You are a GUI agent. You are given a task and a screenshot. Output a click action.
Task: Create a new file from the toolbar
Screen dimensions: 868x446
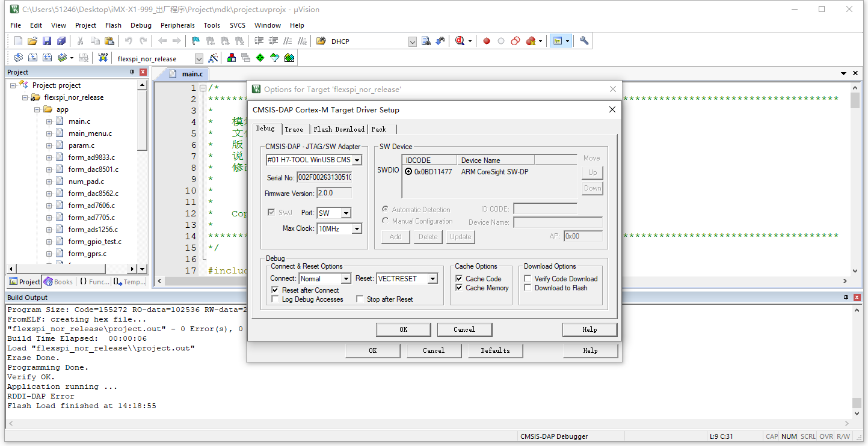click(x=18, y=41)
